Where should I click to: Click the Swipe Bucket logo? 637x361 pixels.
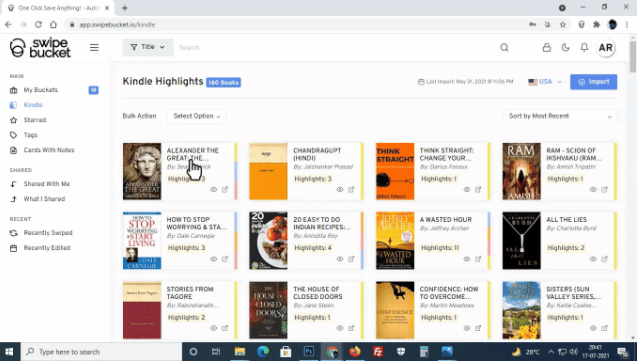(x=40, y=48)
